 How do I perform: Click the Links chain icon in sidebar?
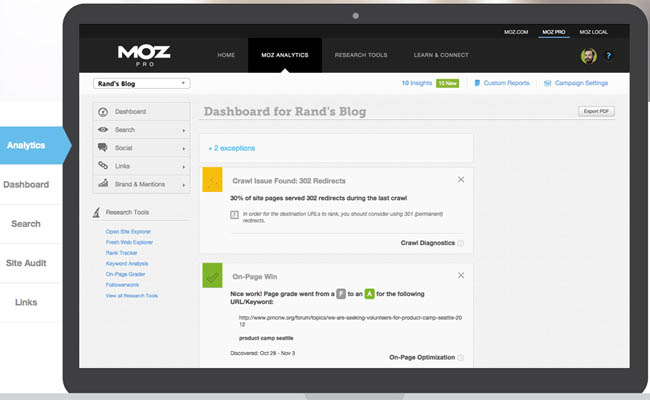(x=103, y=165)
